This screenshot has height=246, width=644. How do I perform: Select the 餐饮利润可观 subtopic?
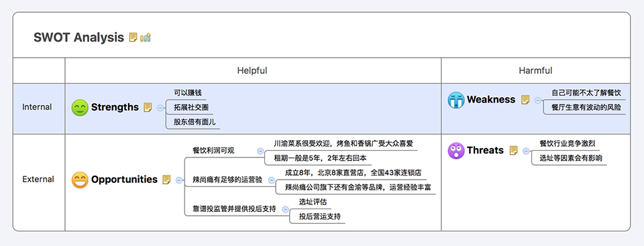point(213,151)
